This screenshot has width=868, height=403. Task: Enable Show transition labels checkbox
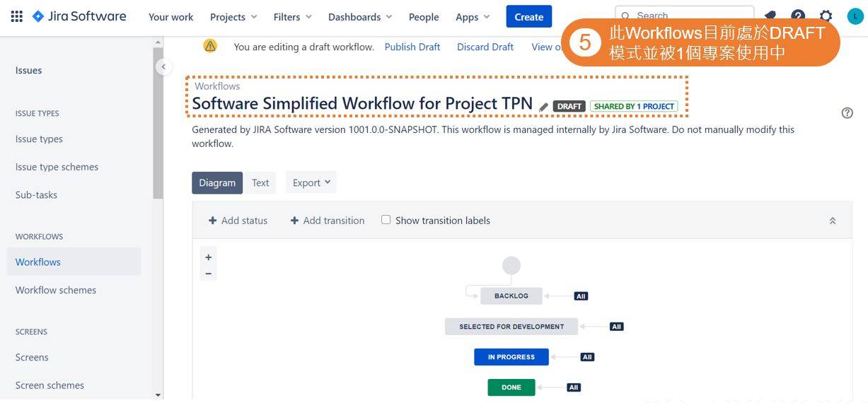(x=386, y=220)
